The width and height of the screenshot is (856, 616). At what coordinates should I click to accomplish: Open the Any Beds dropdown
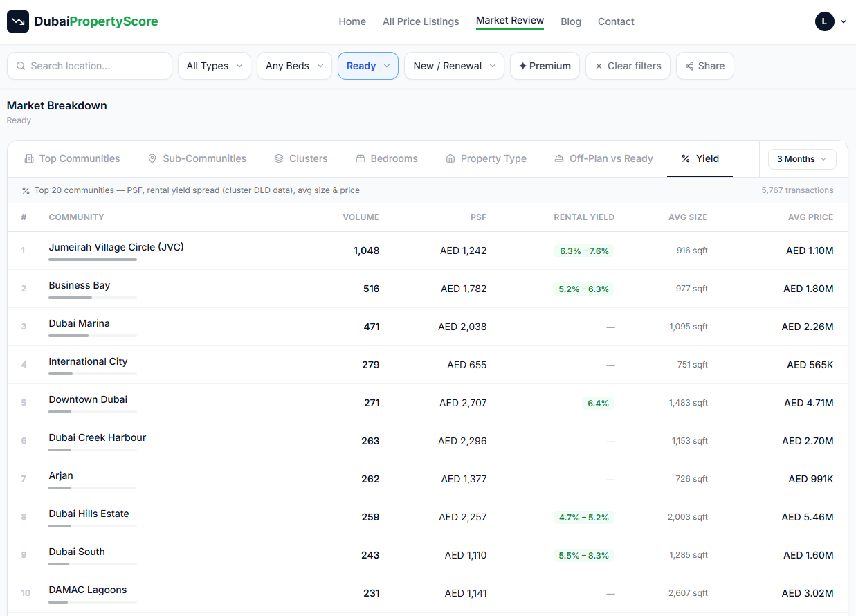tap(295, 66)
